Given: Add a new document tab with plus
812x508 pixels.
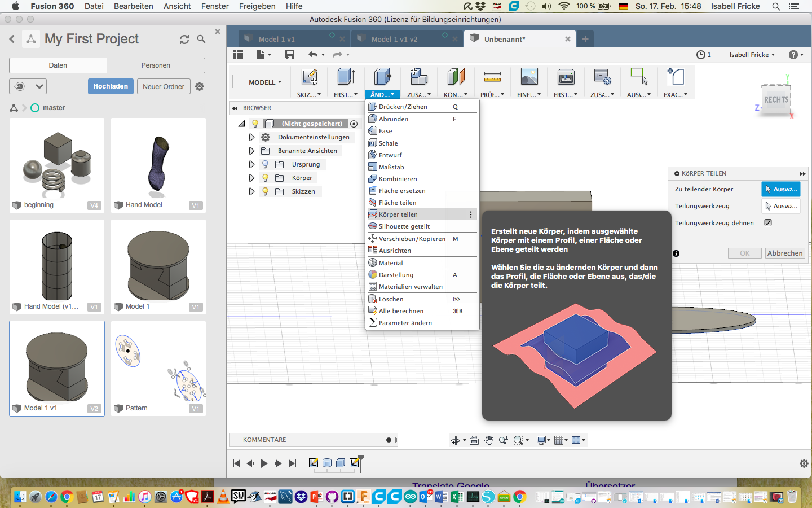Looking at the screenshot, I should [x=585, y=39].
